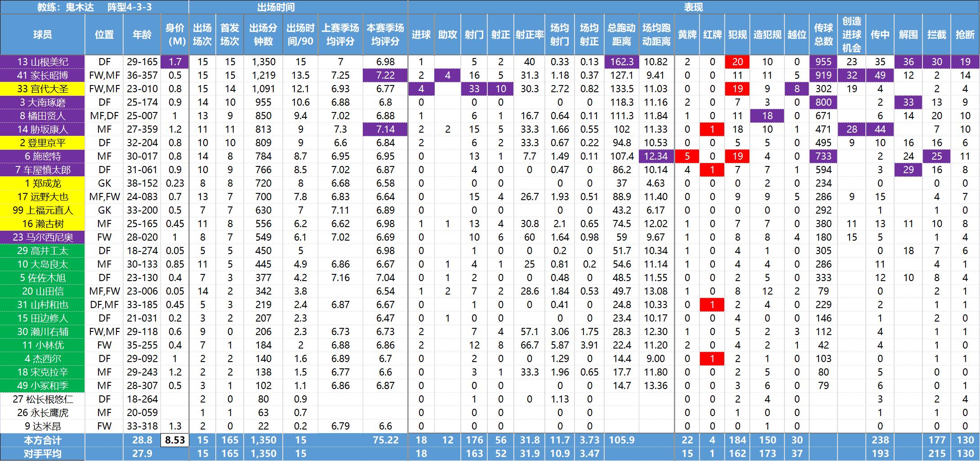Select the 本赛季场均评分 column header

385,35
